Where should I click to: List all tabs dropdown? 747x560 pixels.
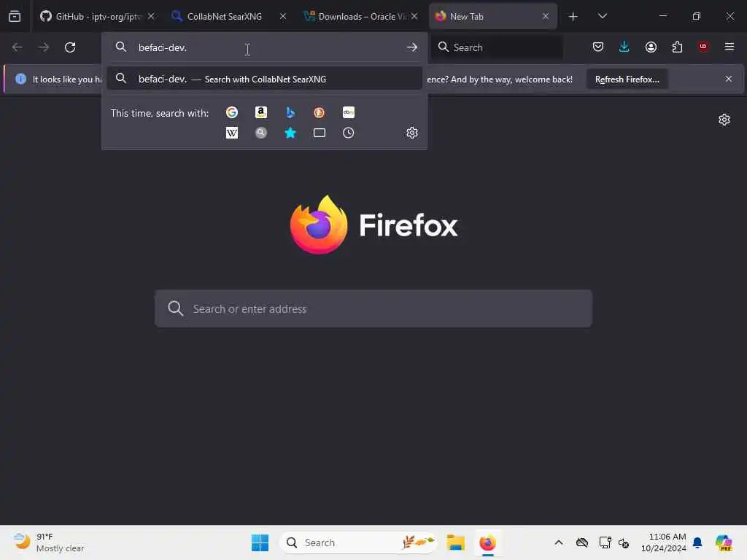[x=602, y=17]
